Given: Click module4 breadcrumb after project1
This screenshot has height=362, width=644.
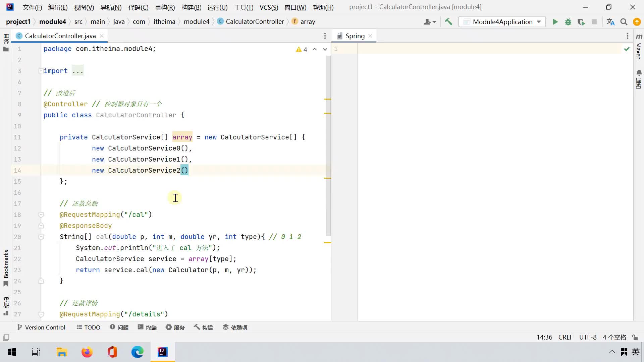Looking at the screenshot, I should click(x=53, y=22).
